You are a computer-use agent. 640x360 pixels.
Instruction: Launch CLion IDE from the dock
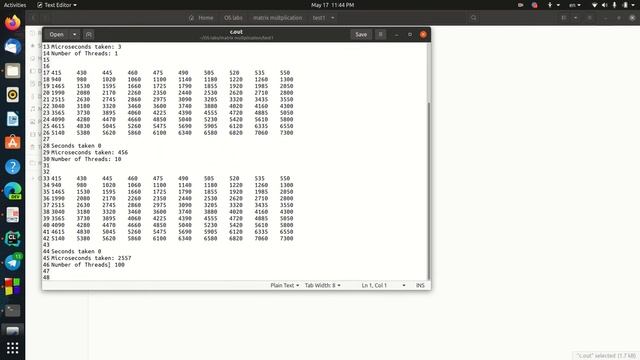pyautogui.click(x=13, y=238)
